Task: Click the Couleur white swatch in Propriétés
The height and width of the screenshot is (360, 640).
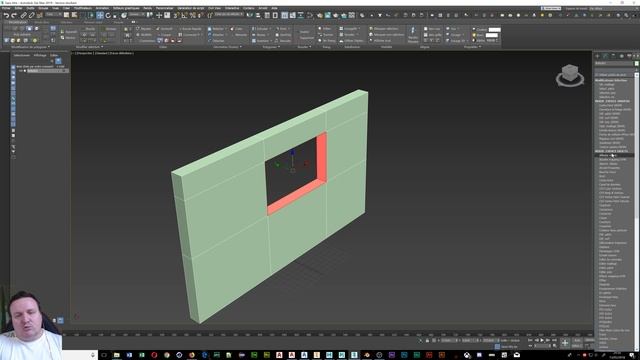Action: coord(494,30)
